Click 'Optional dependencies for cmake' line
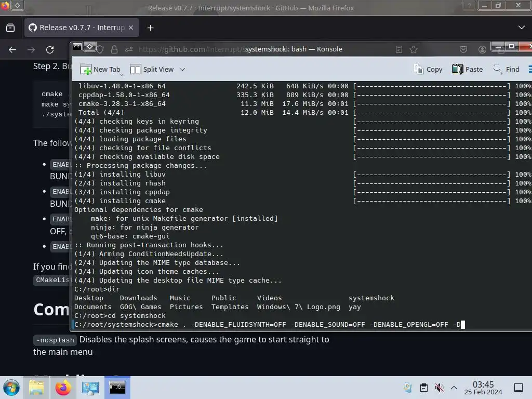 point(138,210)
